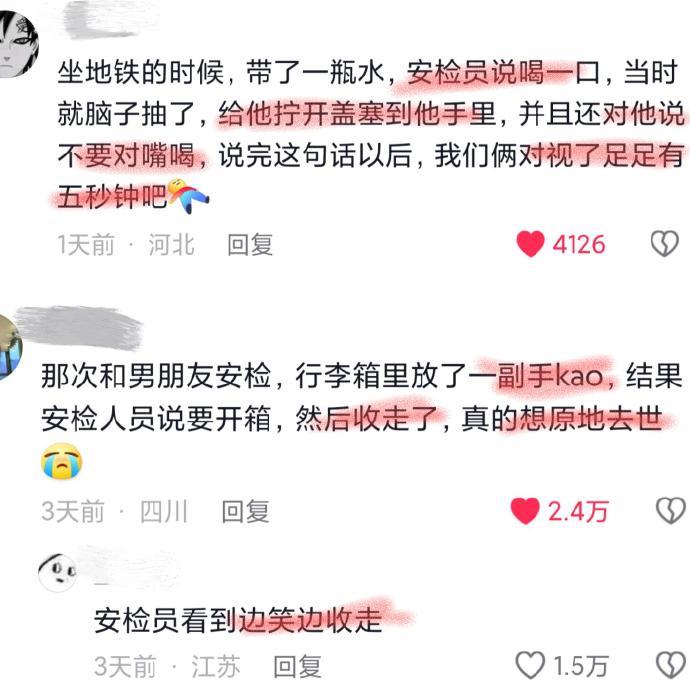Open the white ghost face avatar profile
Viewport: 690px width, 690px height.
click(57, 572)
